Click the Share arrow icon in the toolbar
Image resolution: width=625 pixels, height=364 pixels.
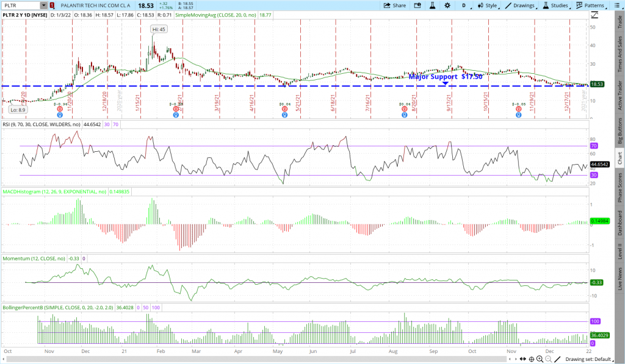pos(387,5)
